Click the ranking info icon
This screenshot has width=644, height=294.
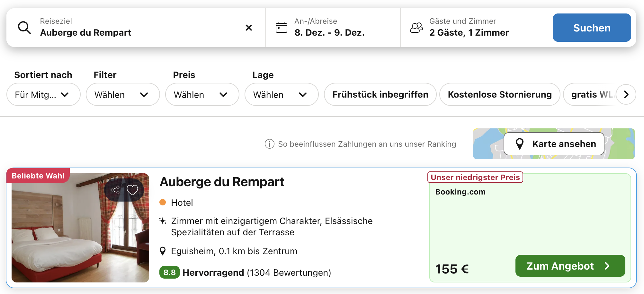click(x=269, y=144)
